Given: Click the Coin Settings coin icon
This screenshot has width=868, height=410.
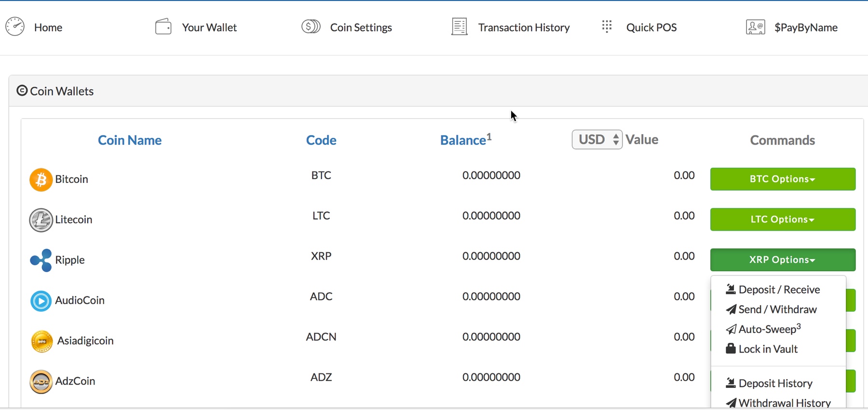Looking at the screenshot, I should 311,27.
